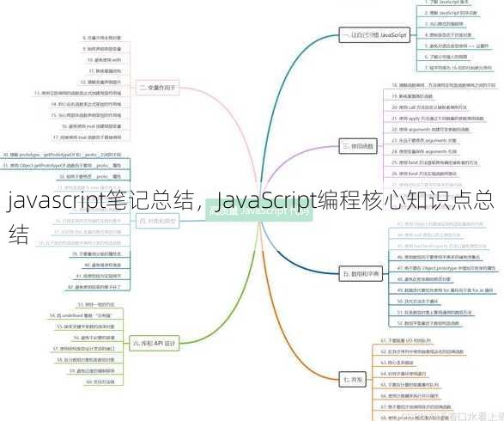Click item 42 in the objects branch
The height and width of the screenshot is (421, 504).
pos(94,287)
